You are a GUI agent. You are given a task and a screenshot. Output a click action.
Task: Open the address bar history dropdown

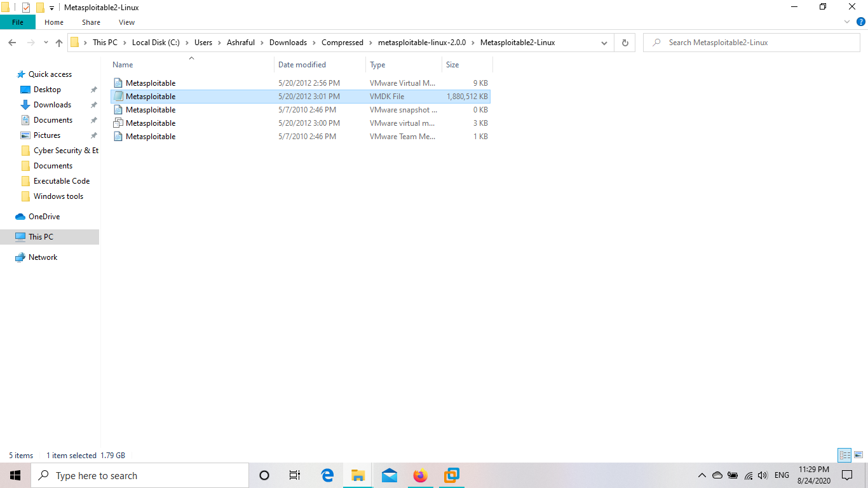click(x=604, y=43)
